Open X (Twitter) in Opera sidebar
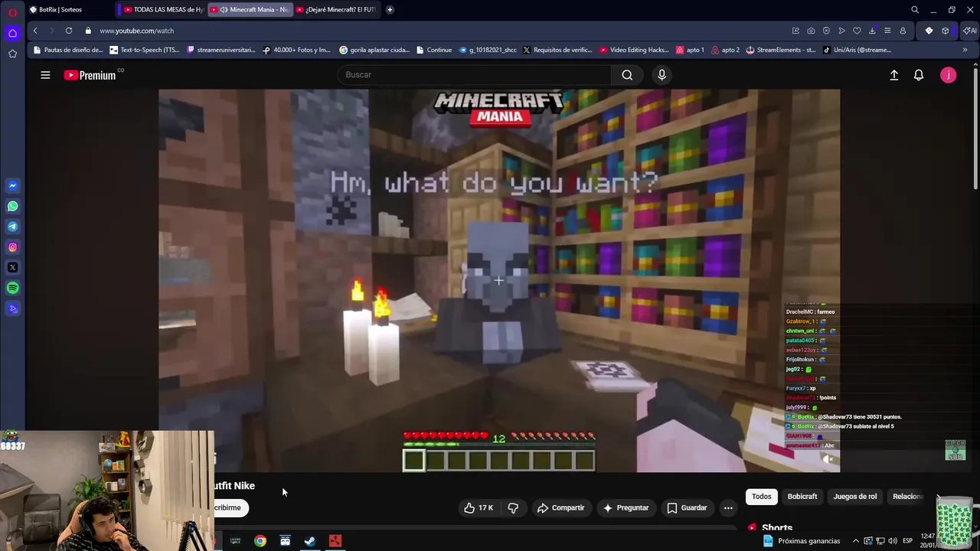The image size is (980, 551). (12, 268)
